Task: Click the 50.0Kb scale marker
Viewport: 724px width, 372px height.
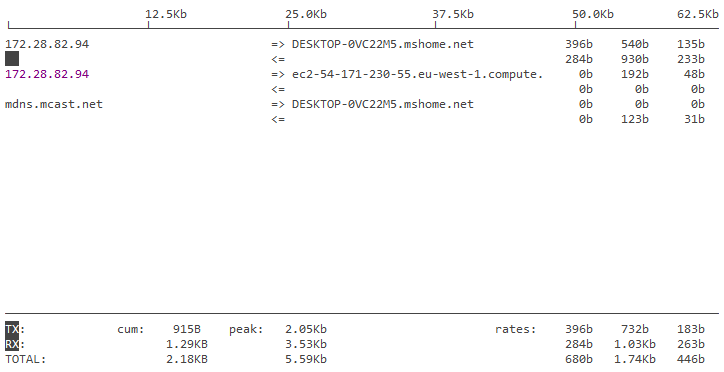Action: tap(593, 14)
